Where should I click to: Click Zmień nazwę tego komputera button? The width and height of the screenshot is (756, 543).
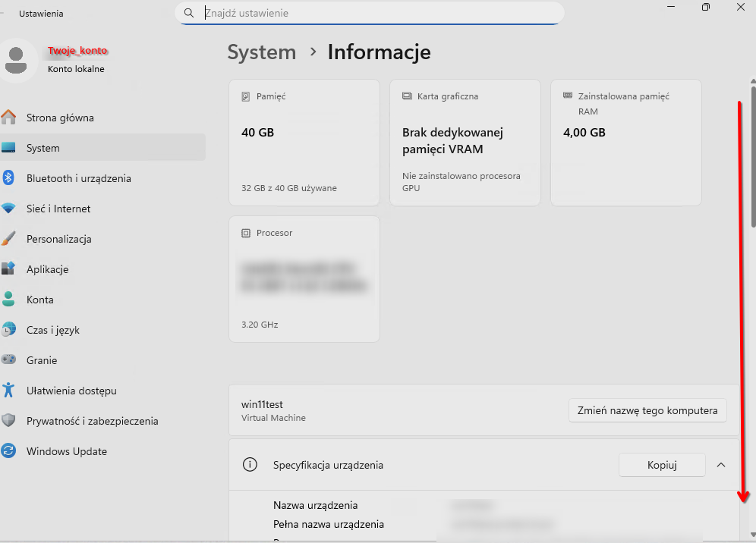(x=647, y=410)
